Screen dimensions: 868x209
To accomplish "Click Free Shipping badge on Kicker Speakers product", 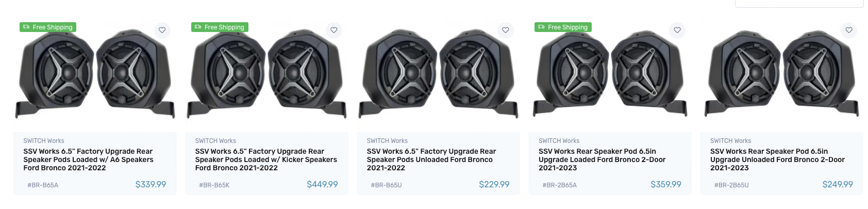I will [x=220, y=27].
